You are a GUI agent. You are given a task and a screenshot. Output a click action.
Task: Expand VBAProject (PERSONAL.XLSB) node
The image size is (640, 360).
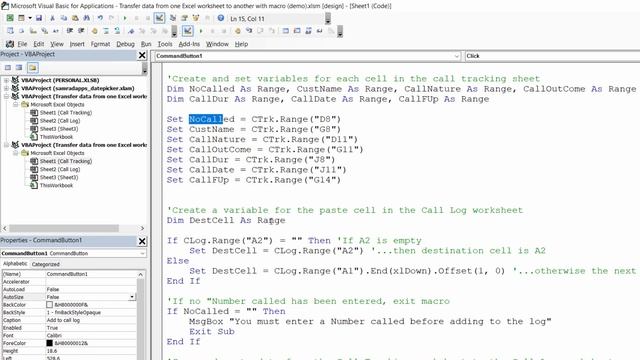pos(6,80)
